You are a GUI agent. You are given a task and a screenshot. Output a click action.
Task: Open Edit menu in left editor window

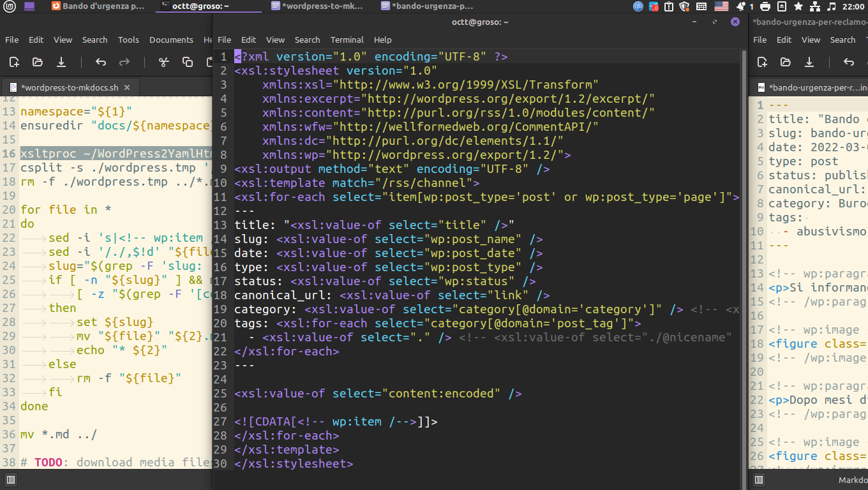point(36,40)
